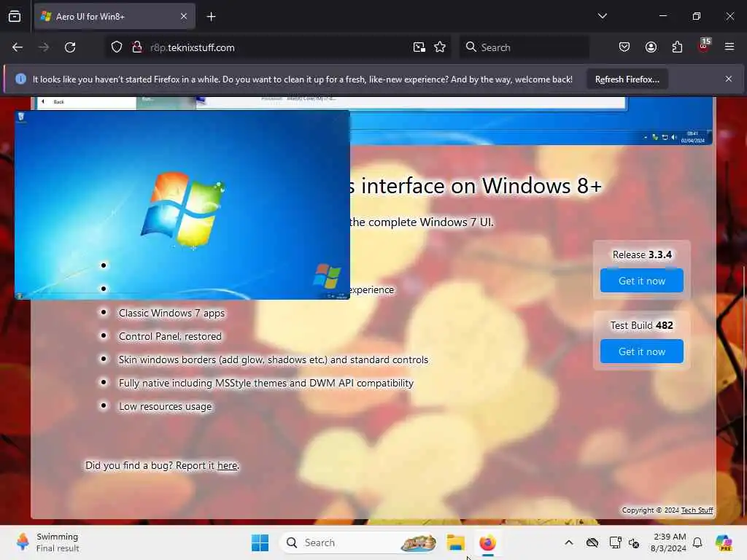Viewport: 747px width, 560px height.
Task: Go back to previous page
Action: [18, 47]
